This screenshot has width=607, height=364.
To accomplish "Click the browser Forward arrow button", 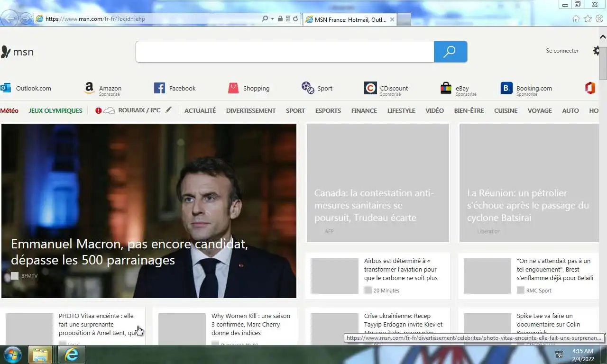I will coord(26,19).
